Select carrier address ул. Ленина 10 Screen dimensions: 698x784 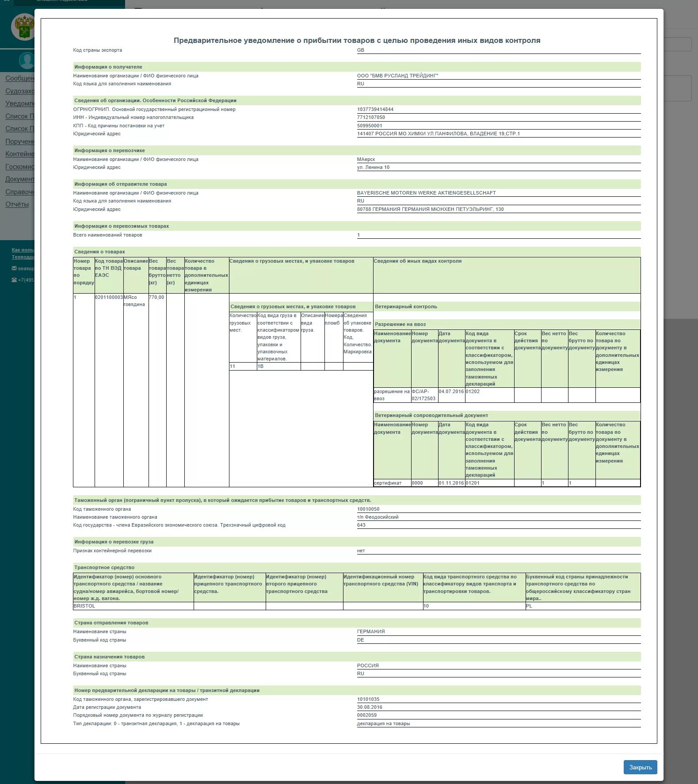pos(373,167)
